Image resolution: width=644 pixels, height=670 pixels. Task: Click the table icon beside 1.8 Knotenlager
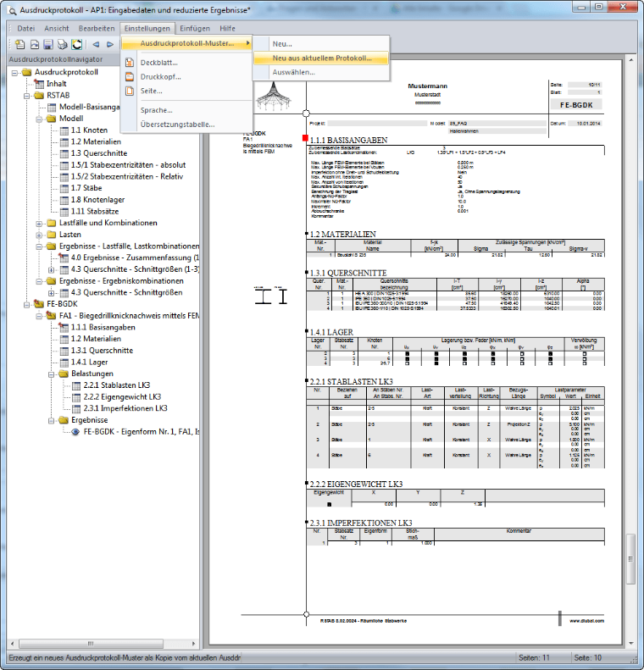pos(64,200)
